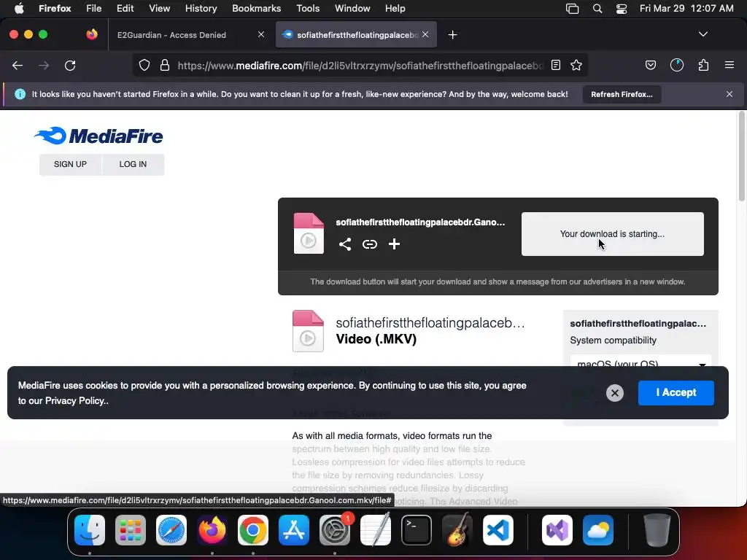Click the Firefox back arrow
Image resolution: width=747 pixels, height=560 pixels.
point(18,65)
